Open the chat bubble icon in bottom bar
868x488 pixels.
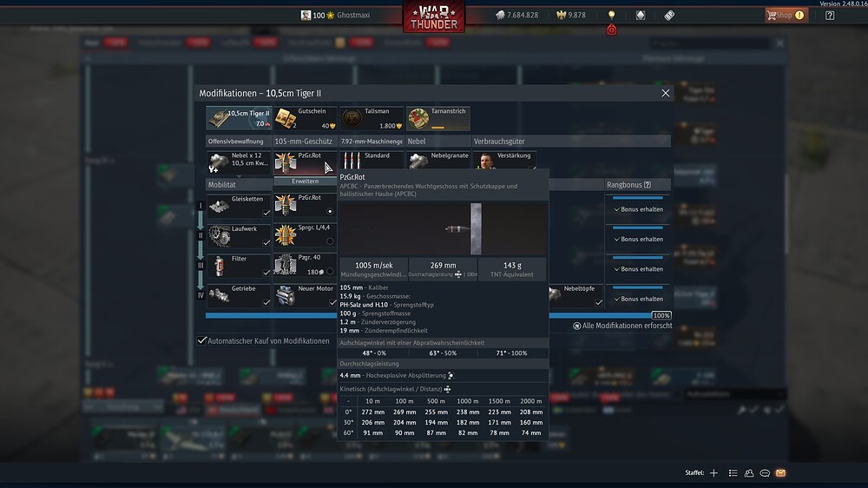coord(765,473)
